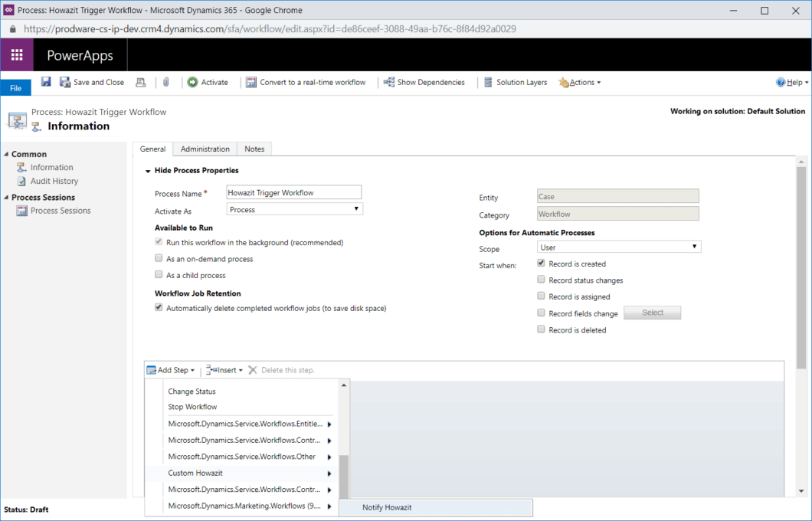
Task: Toggle Run this workflow in background checkbox
Action: coord(159,242)
